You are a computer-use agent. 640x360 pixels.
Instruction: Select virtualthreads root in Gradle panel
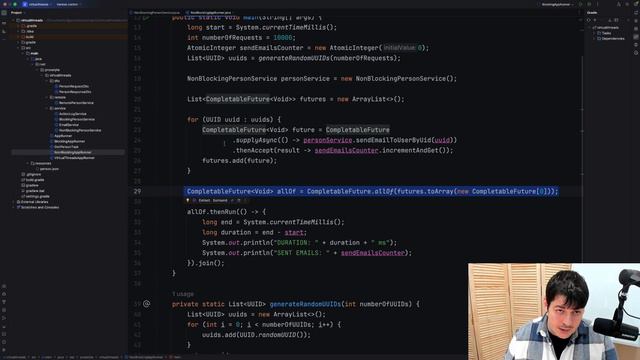(x=608, y=27)
